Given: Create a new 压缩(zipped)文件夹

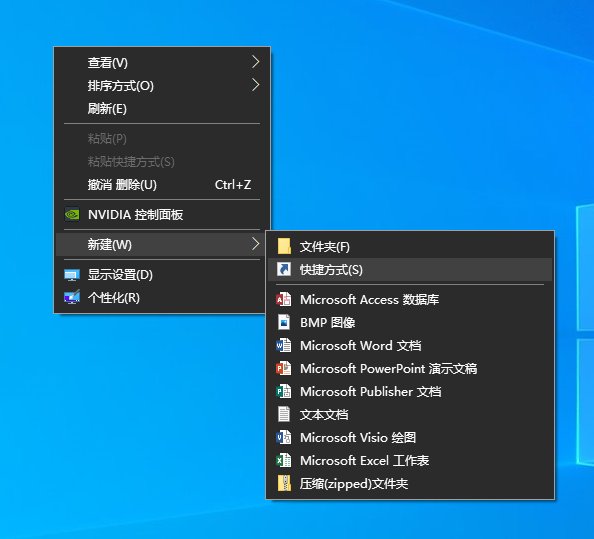Looking at the screenshot, I should (410, 484).
